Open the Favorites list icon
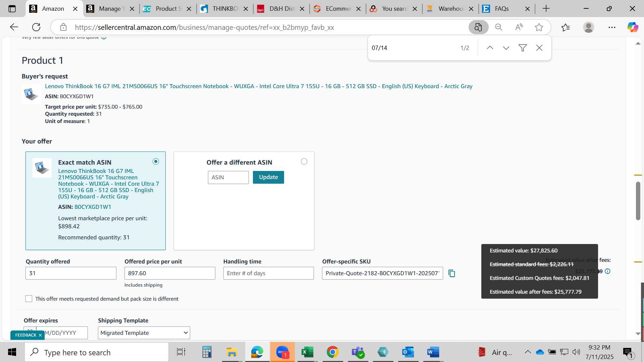644x362 pixels. (566, 27)
